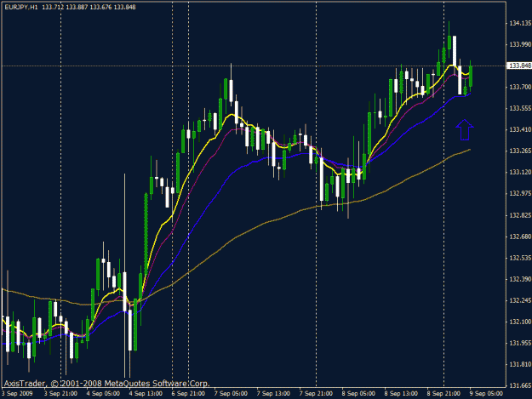The height and width of the screenshot is (399, 532).
Task: Click the 132.825 price axis label
Action: (520, 215)
